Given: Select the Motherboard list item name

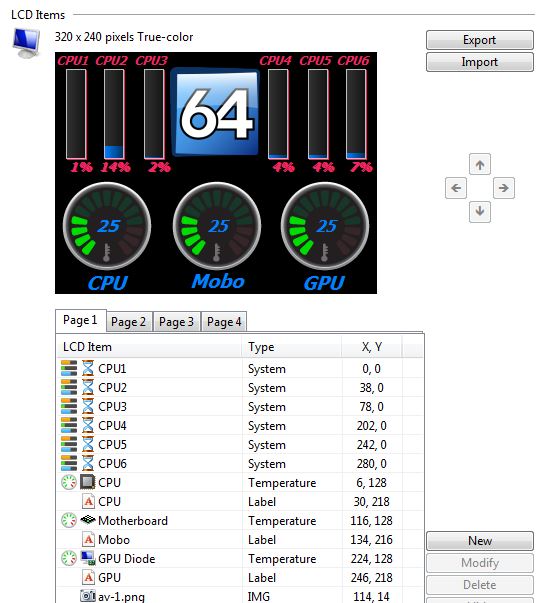Looking at the screenshot, I should 133,521.
